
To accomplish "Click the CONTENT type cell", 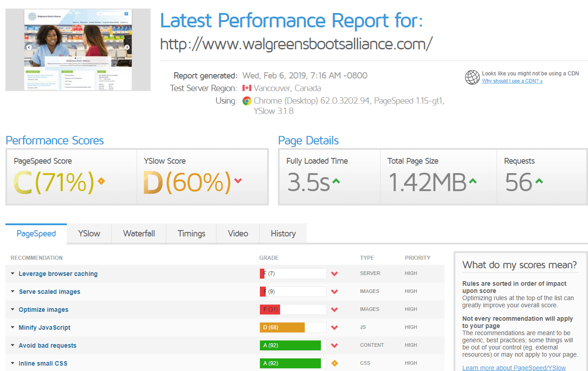I will coord(372,345).
